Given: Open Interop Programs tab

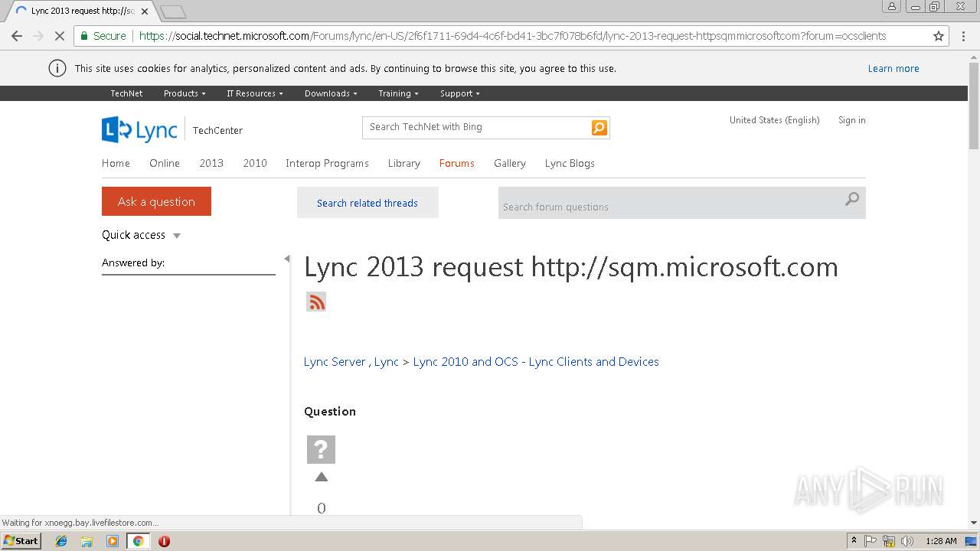Looking at the screenshot, I should (327, 163).
